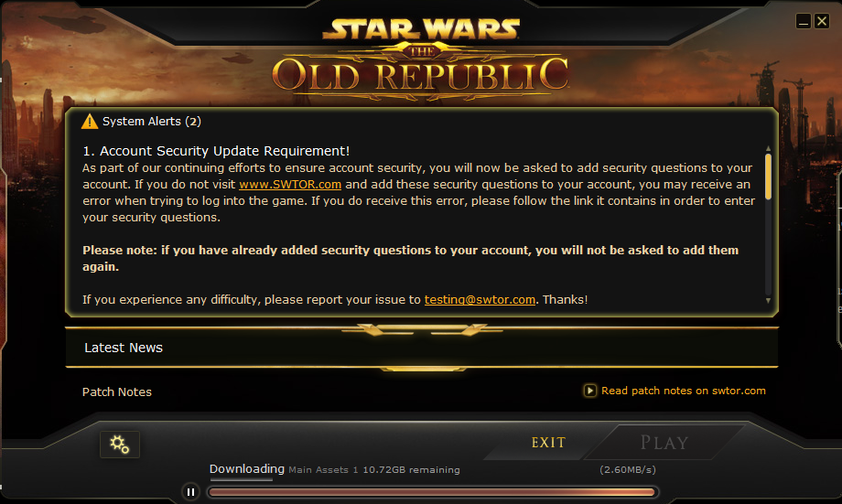This screenshot has width=842, height=504.
Task: Click the alerts scrollbar thumb
Action: 768,177
